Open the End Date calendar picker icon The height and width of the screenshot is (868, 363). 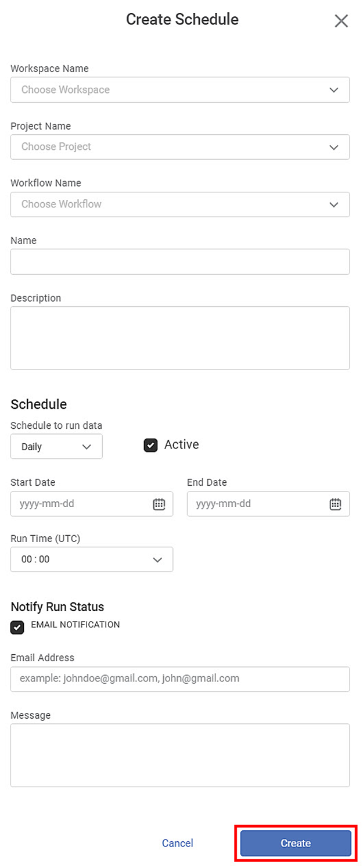pyautogui.click(x=336, y=504)
